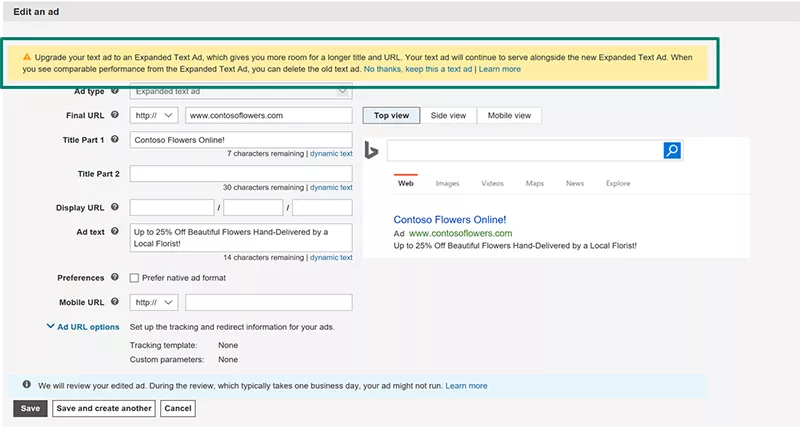Select the Images tab in the preview
800x427 pixels.
pyautogui.click(x=447, y=183)
